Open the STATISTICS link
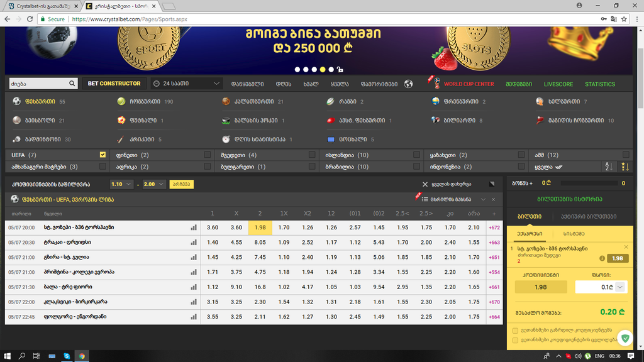The width and height of the screenshot is (644, 362). (599, 84)
